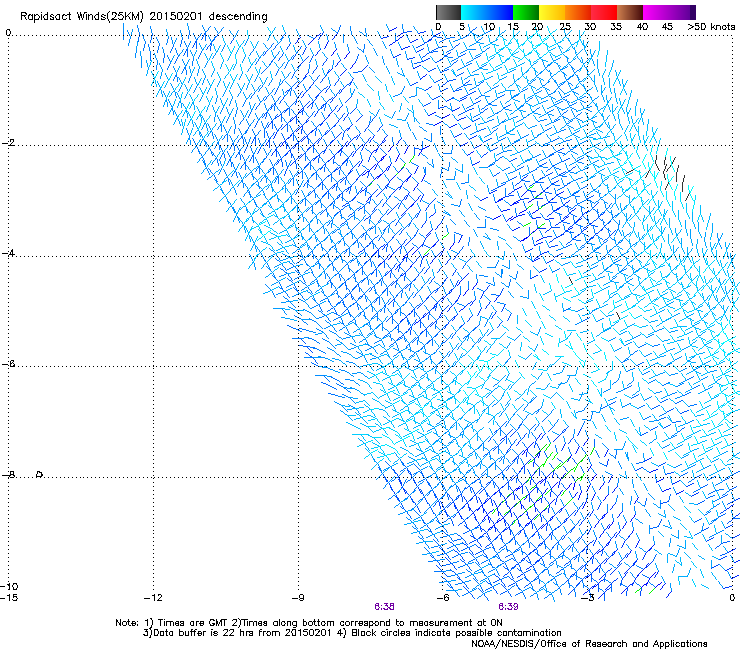
Task: Click the 'NOAA/NESDIS/Office of Research and Applications' credit
Action: coord(589,644)
